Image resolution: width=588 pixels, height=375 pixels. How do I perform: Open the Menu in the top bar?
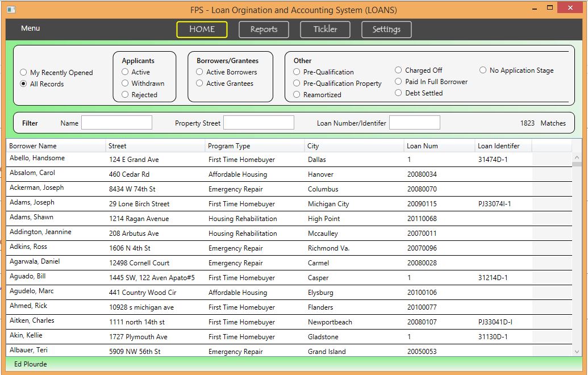point(30,28)
